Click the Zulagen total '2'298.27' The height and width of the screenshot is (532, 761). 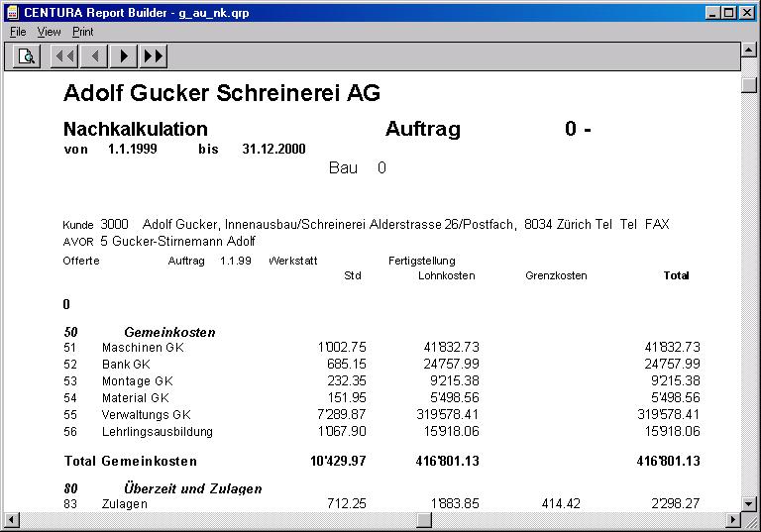coord(676,504)
